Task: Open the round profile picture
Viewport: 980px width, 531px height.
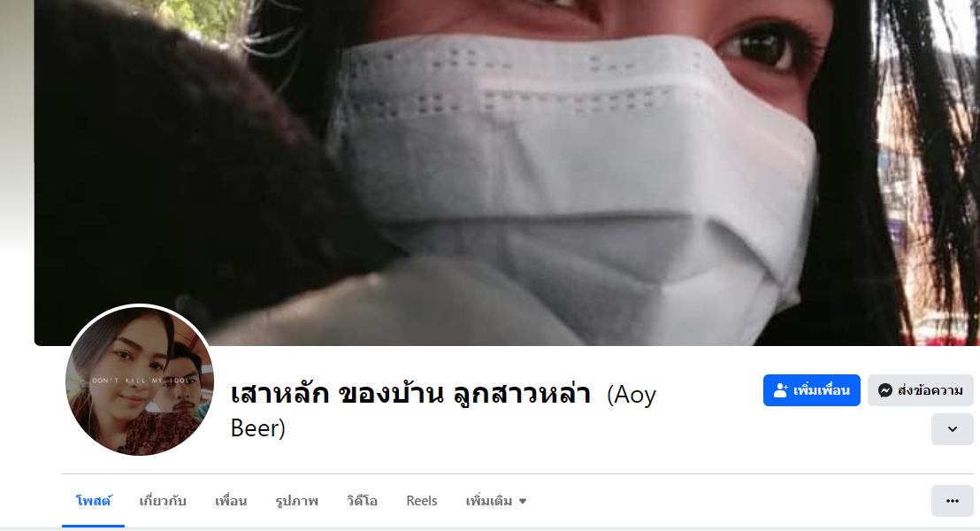Action: click(x=140, y=381)
